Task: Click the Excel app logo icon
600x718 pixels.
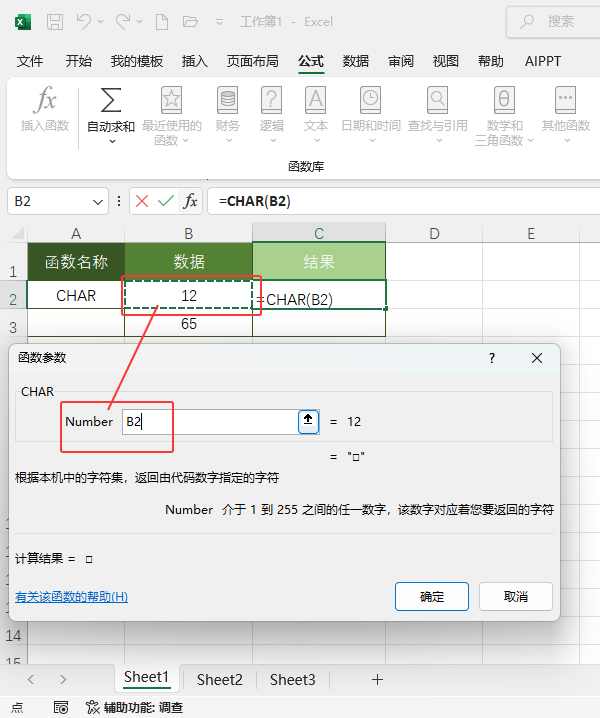Action: (23, 22)
